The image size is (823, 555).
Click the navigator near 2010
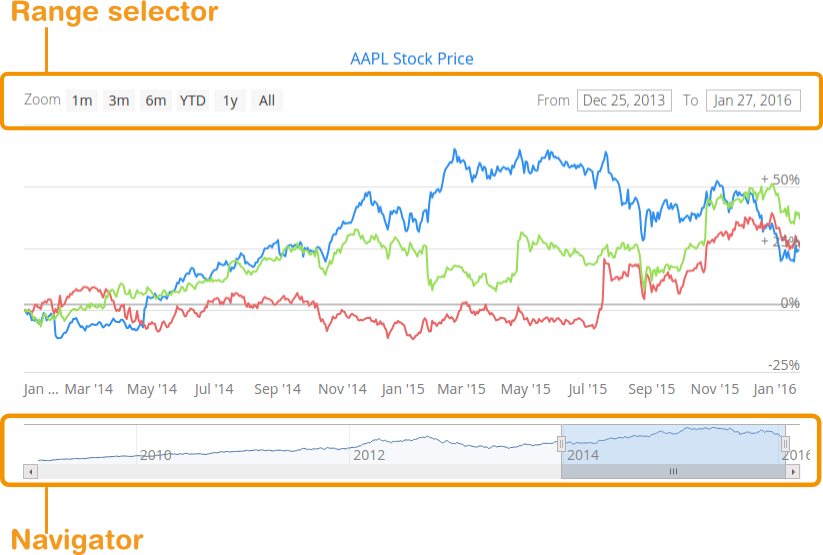click(156, 449)
